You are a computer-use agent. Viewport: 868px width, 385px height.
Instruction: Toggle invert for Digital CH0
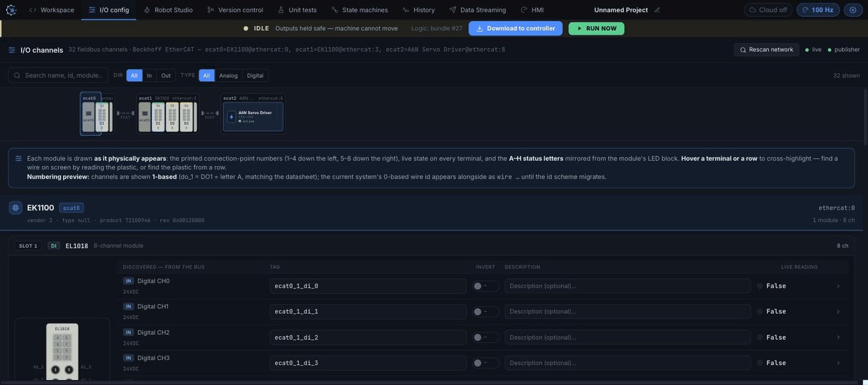point(485,286)
